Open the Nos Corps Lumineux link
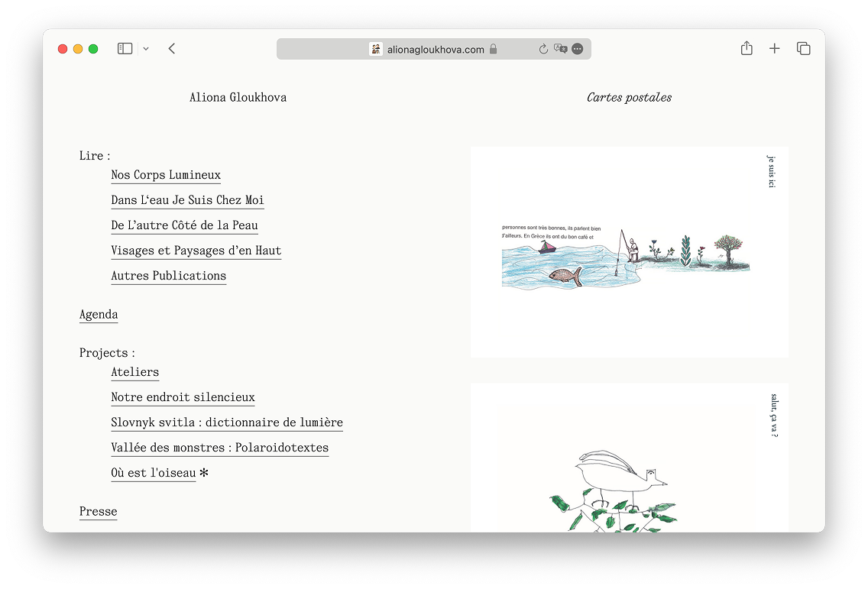The image size is (868, 589). [x=166, y=175]
